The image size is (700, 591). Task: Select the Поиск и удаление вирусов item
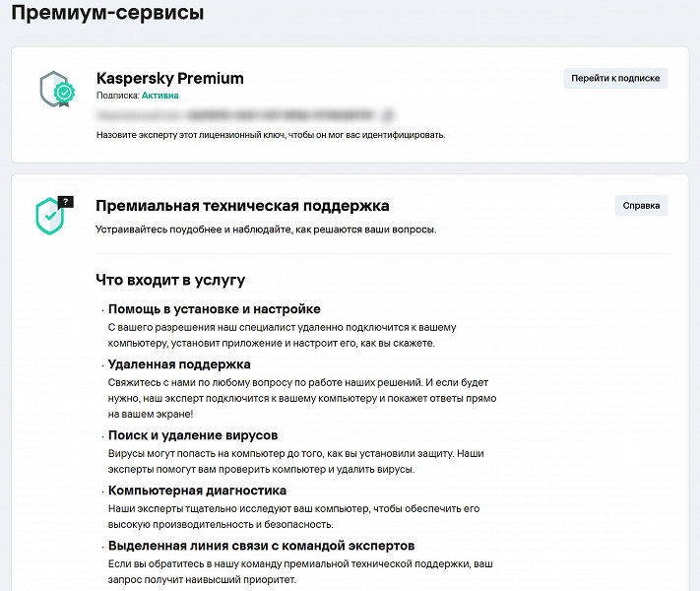pyautogui.click(x=193, y=435)
